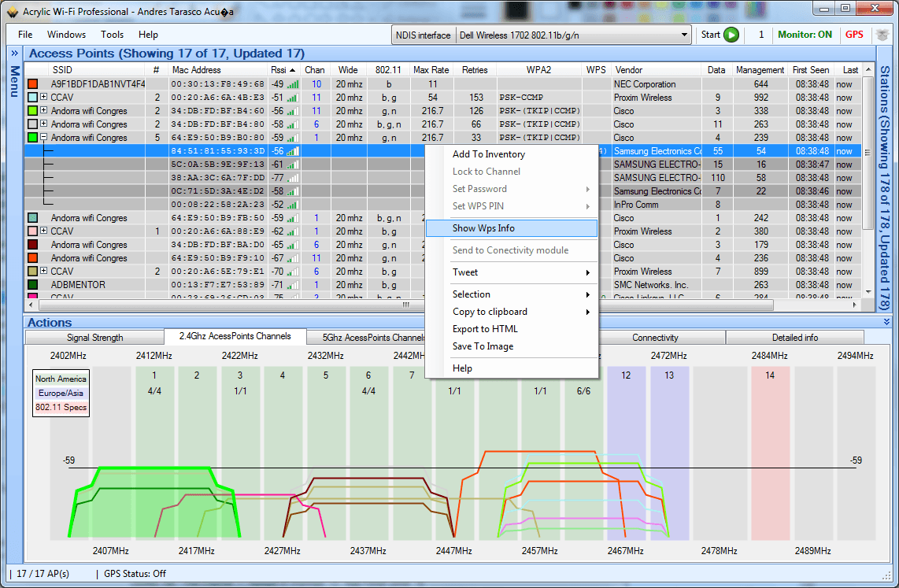This screenshot has height=588, width=899.
Task: Open Copy to clipboard submenu
Action: click(512, 312)
